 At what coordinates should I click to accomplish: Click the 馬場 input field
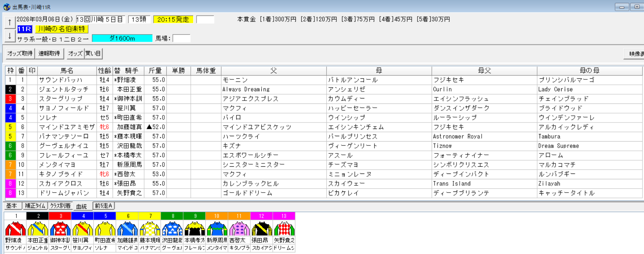181,38
